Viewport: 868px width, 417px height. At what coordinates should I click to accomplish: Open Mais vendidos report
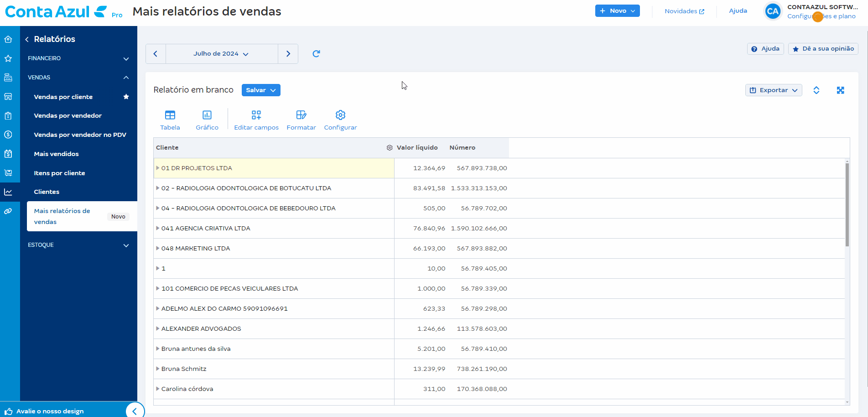(x=57, y=154)
